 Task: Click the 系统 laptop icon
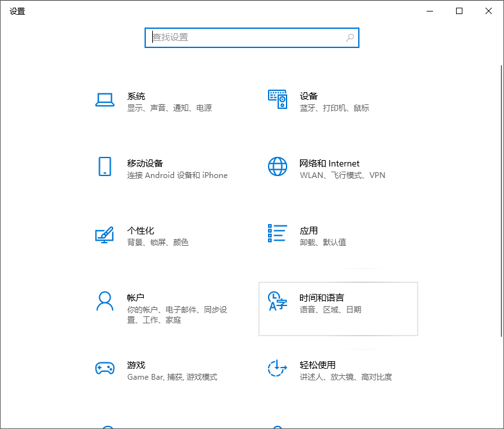pos(105,100)
